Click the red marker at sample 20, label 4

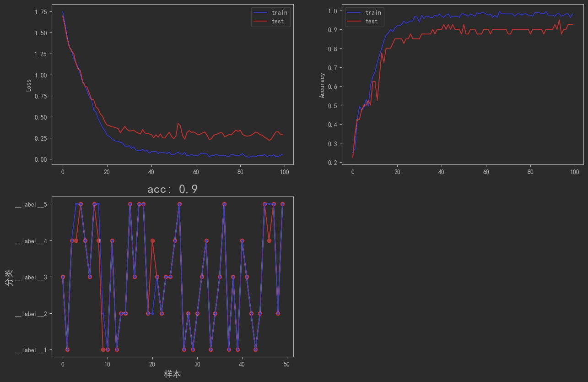pyautogui.click(x=152, y=240)
